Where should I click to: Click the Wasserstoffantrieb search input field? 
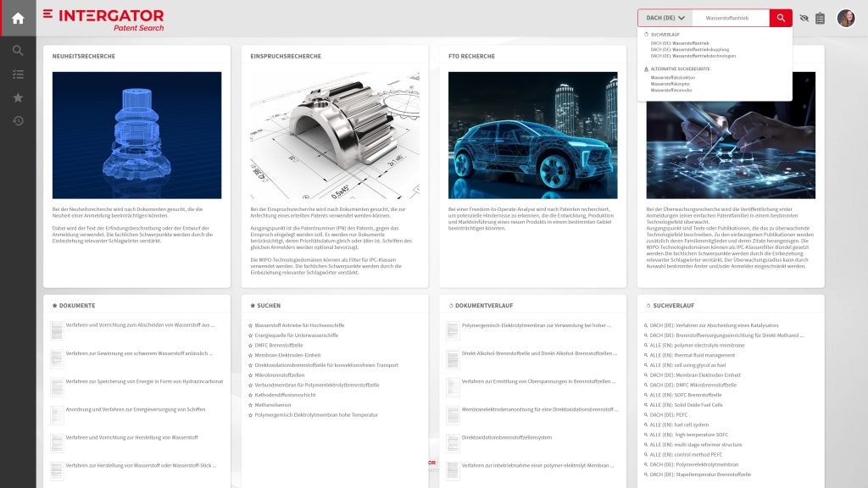731,18
